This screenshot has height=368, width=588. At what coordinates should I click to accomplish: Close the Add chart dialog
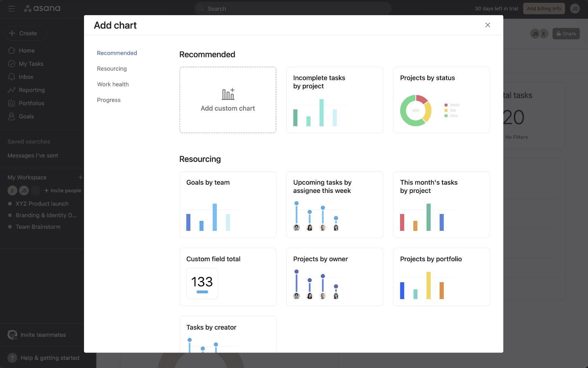[x=487, y=25]
